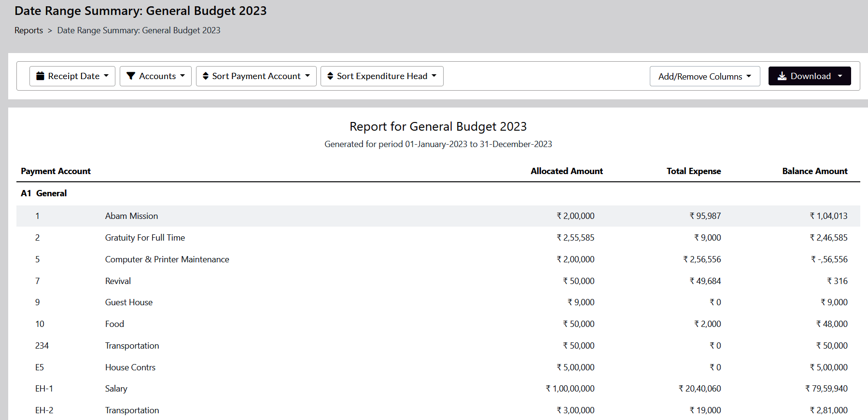Click the Allocated Amount column header
This screenshot has width=868, height=420.
pyautogui.click(x=566, y=171)
